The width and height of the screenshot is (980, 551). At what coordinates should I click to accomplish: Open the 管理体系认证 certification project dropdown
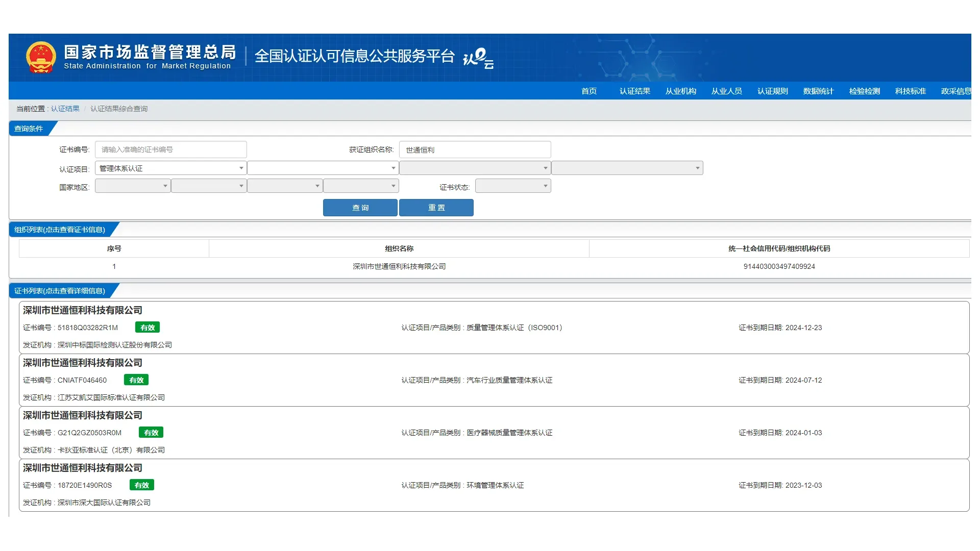click(170, 168)
